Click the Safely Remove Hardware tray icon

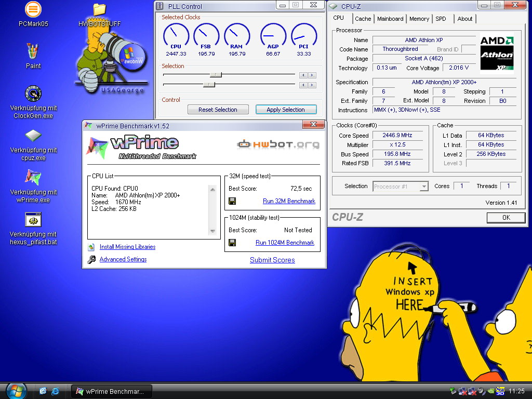pos(453,391)
